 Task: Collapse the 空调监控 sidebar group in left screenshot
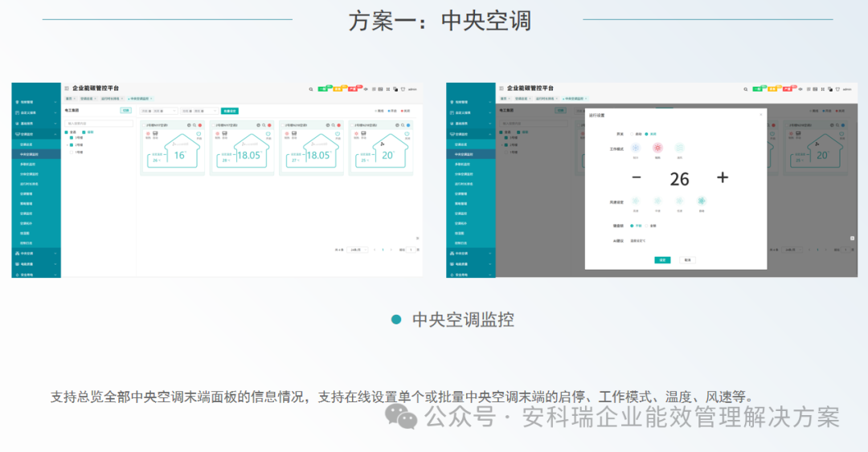36,134
